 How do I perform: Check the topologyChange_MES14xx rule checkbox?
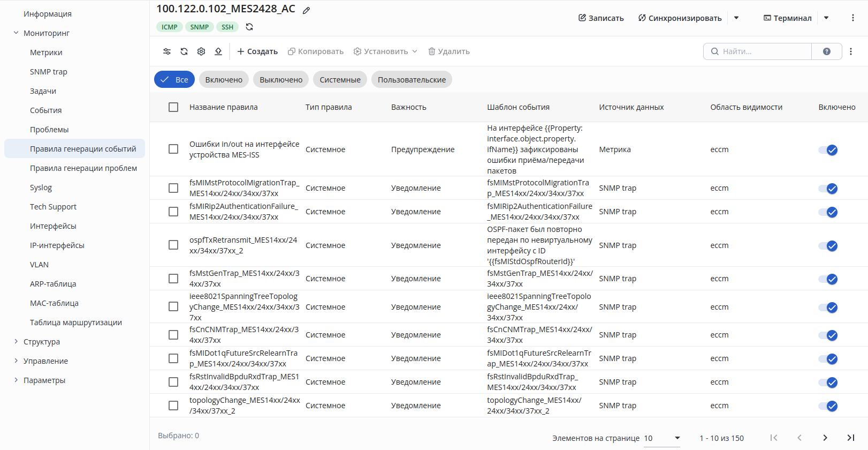[173, 406]
